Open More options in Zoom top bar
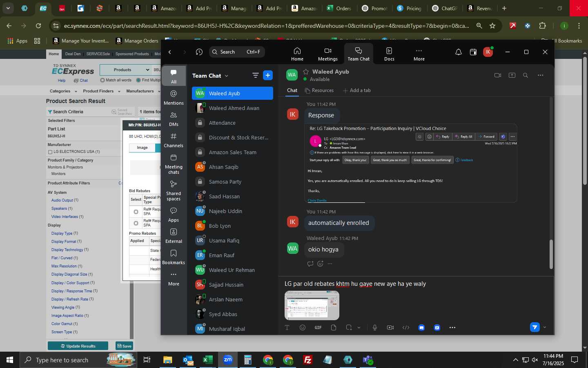Screen dimensions: 588x368 point(419,54)
